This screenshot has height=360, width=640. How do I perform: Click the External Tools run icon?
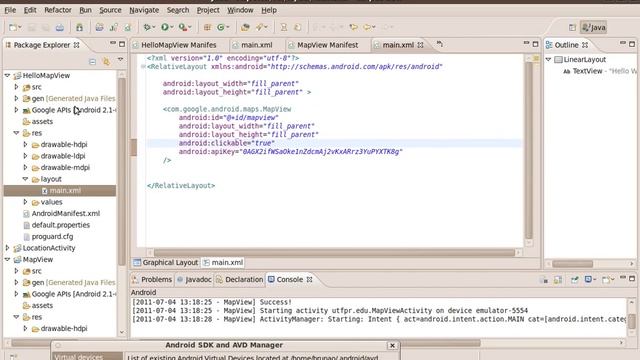pos(182,27)
